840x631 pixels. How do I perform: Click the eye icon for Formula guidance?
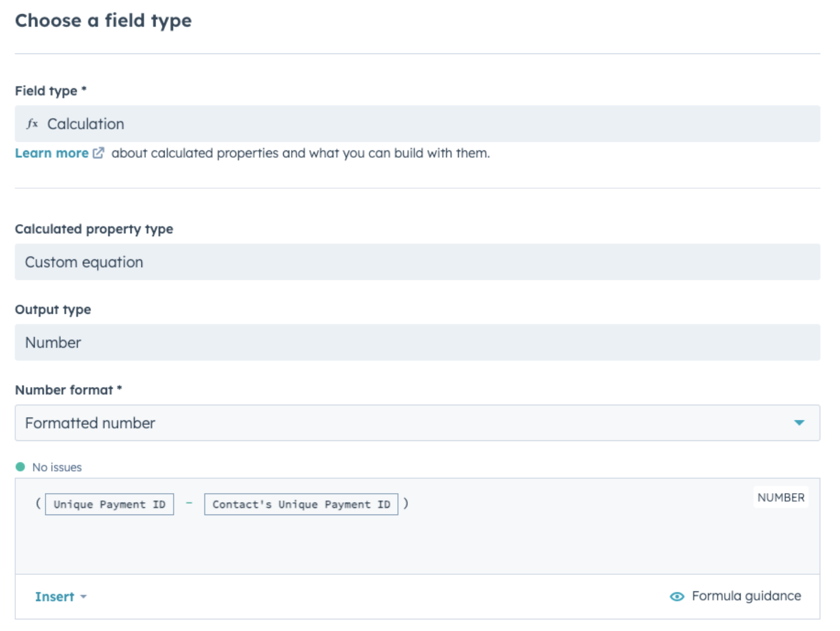(x=677, y=597)
